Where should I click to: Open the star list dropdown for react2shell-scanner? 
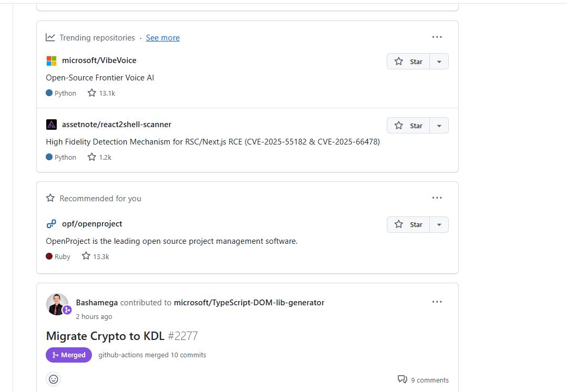439,125
